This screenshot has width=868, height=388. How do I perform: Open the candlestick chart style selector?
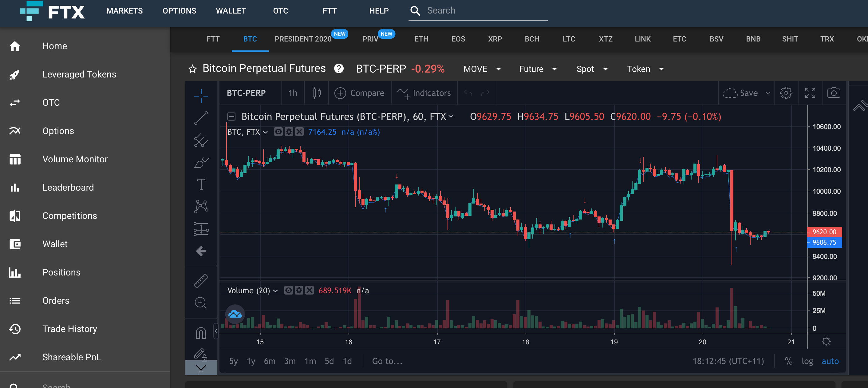click(x=317, y=93)
